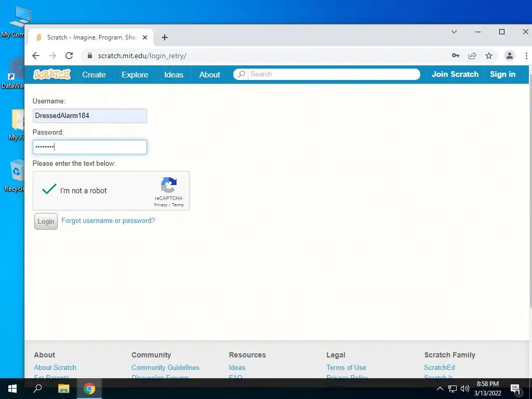Screen dimensions: 532x399
Task: Open the notification center icon
Action: (516, 389)
